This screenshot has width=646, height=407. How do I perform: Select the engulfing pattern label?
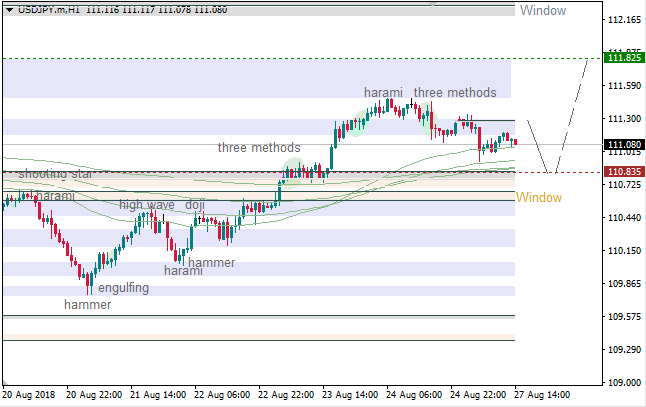(x=123, y=288)
